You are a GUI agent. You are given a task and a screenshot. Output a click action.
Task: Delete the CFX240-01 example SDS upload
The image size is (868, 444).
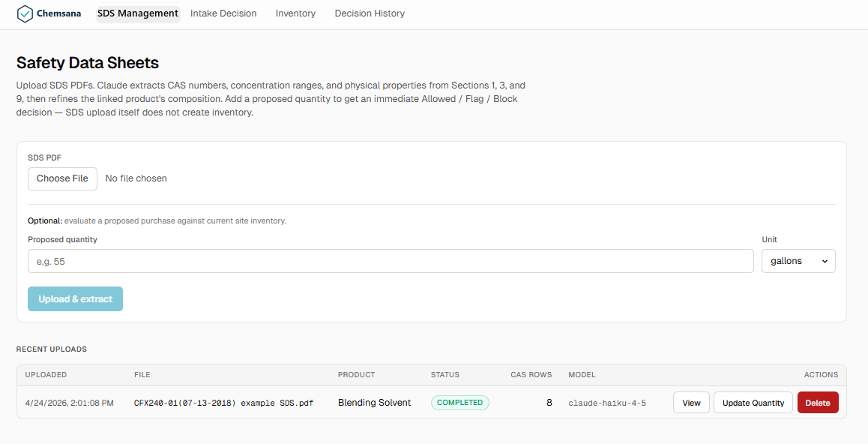click(x=818, y=403)
